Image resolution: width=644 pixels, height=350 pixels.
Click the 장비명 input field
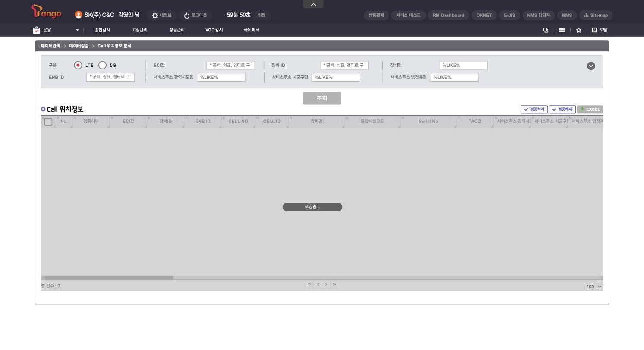(463, 66)
